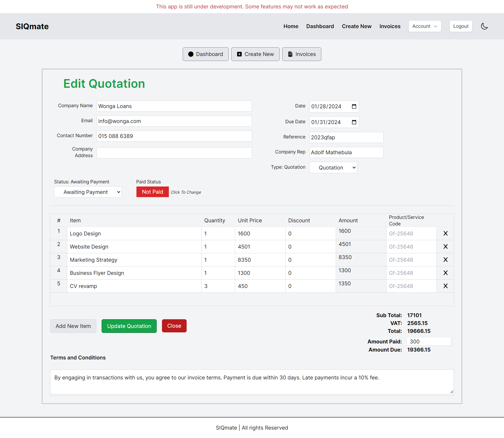Click the Add New Item button
The image size is (504, 438).
point(73,326)
